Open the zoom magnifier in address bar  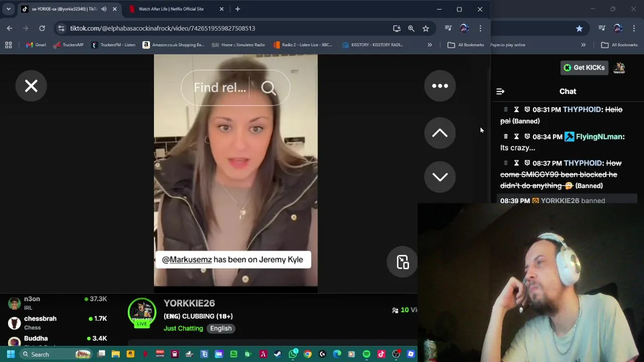tap(411, 28)
